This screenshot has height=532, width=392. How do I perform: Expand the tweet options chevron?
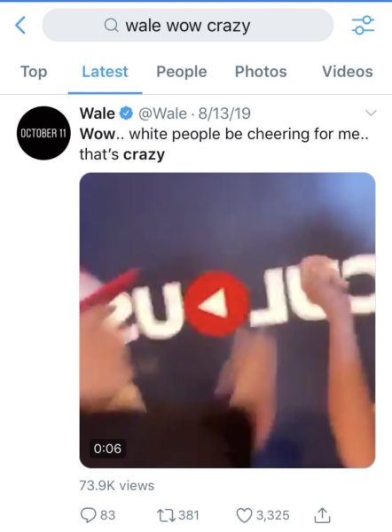pos(371,113)
